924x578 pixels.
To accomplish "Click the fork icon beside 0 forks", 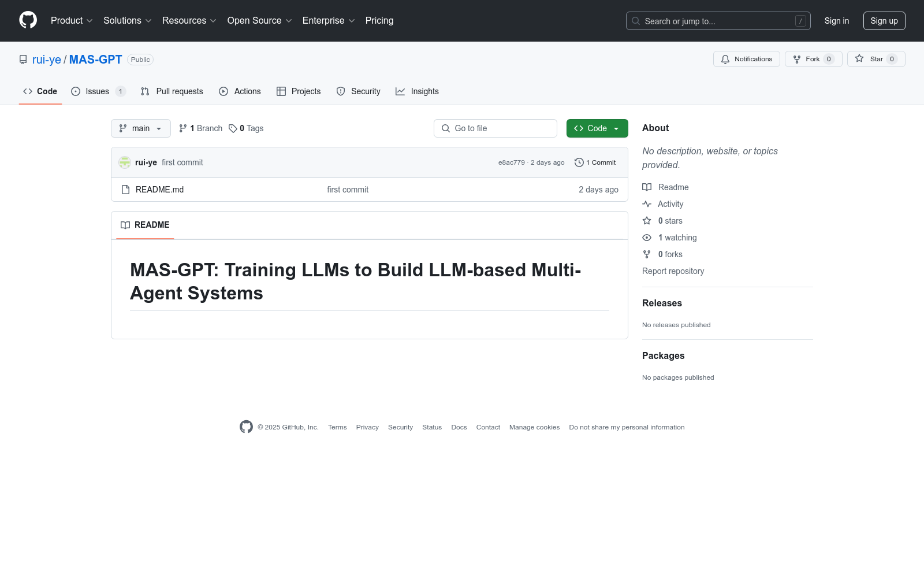I will pyautogui.click(x=647, y=254).
